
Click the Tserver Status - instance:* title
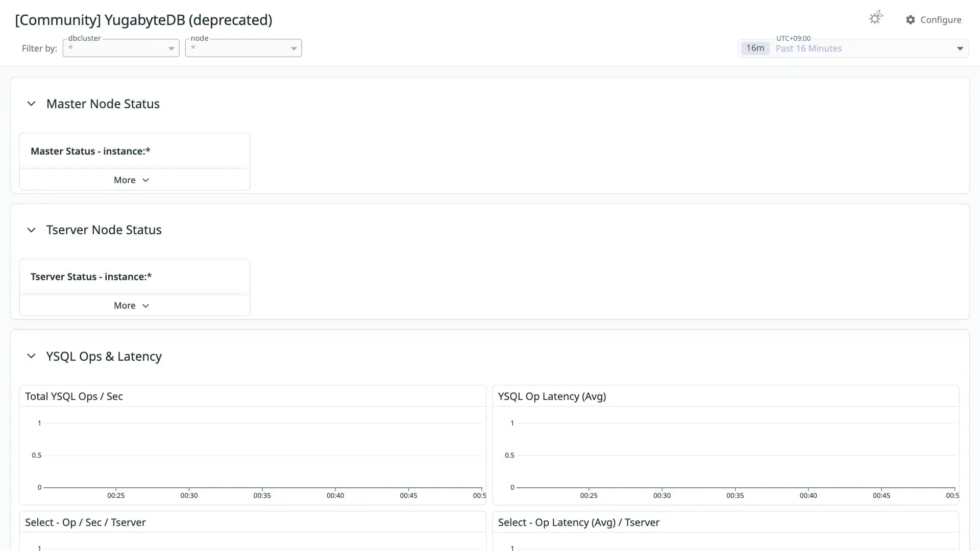tap(91, 277)
